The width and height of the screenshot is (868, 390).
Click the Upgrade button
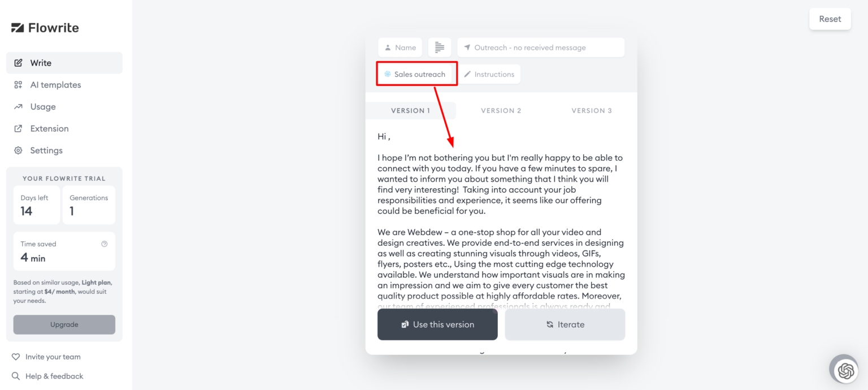pos(64,324)
